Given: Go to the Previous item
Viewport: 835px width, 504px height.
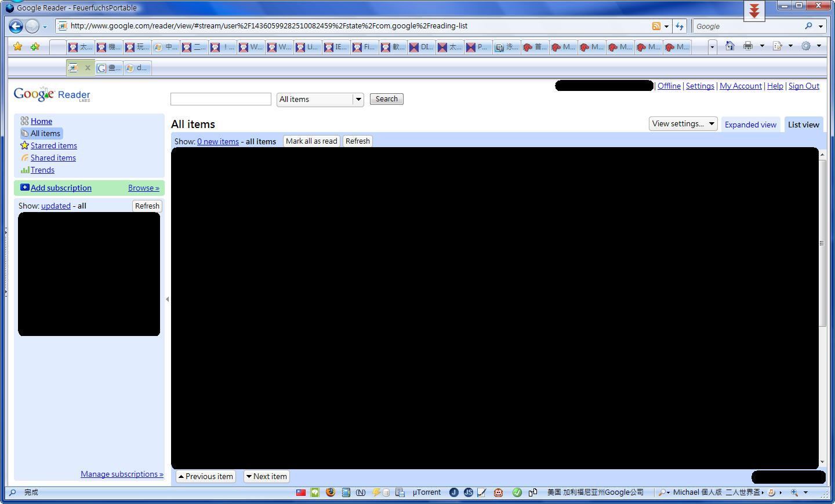Looking at the screenshot, I should tap(205, 477).
